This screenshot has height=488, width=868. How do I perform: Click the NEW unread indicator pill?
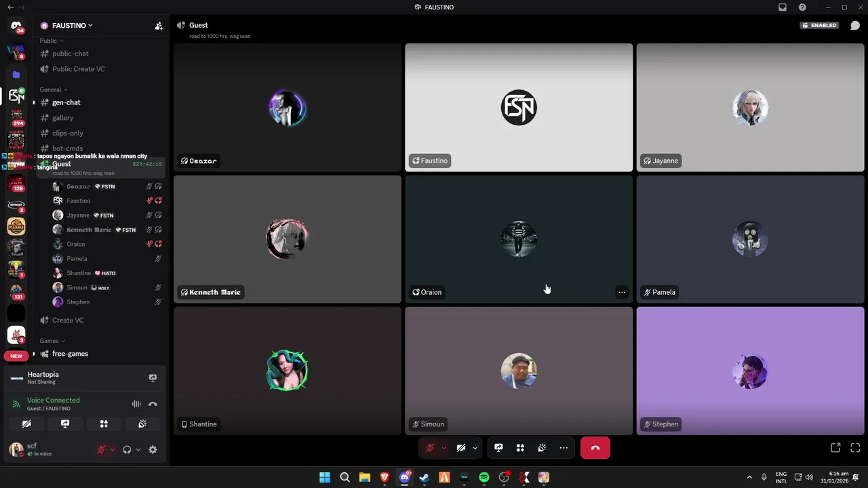coord(16,356)
